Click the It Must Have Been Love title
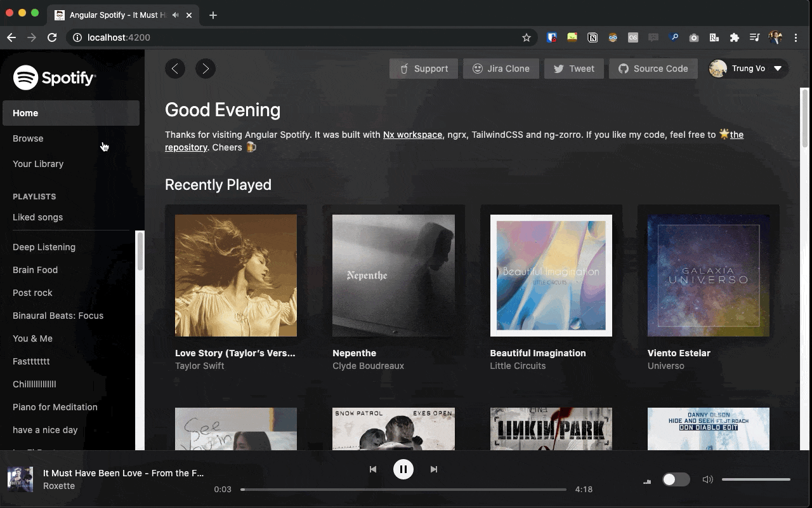This screenshot has height=508, width=812. 123,473
